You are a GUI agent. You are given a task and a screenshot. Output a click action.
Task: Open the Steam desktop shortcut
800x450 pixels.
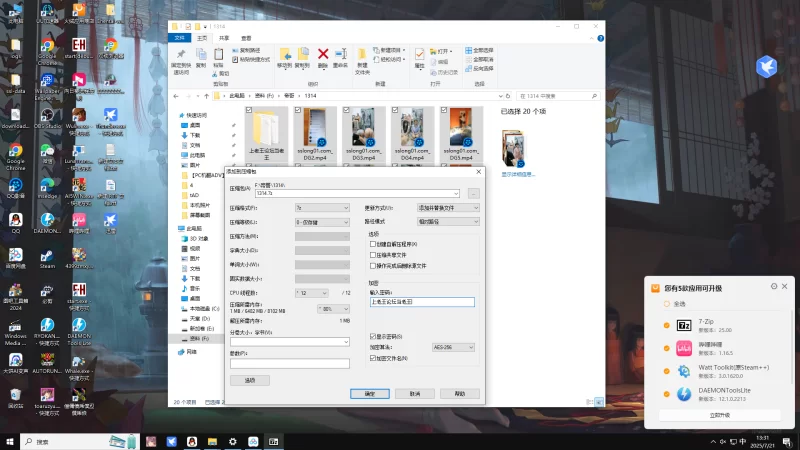[x=46, y=254]
